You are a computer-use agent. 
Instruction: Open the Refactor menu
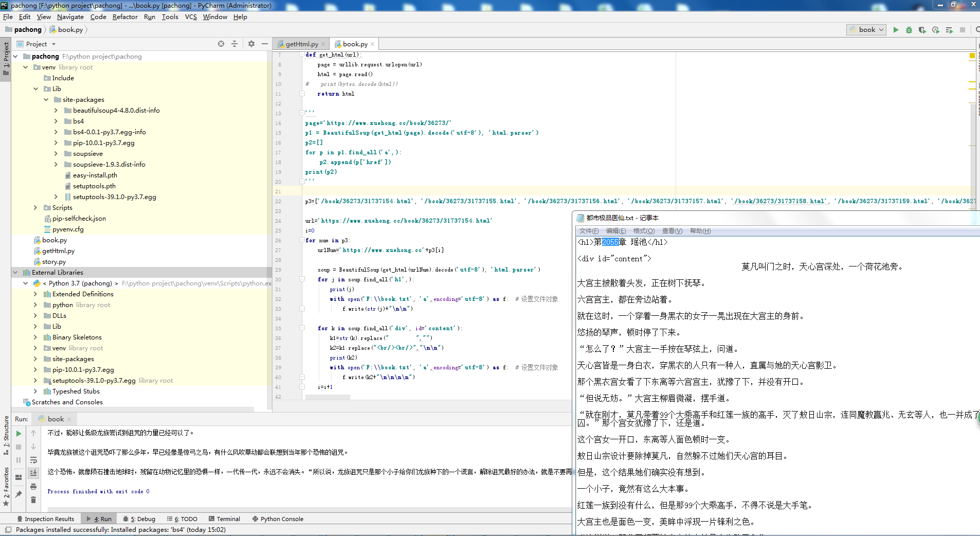[x=125, y=17]
